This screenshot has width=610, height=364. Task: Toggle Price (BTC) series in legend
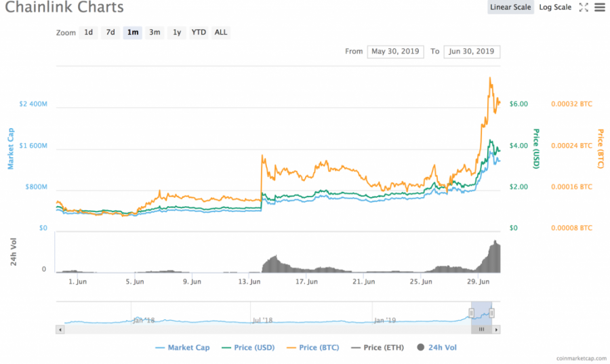point(312,348)
